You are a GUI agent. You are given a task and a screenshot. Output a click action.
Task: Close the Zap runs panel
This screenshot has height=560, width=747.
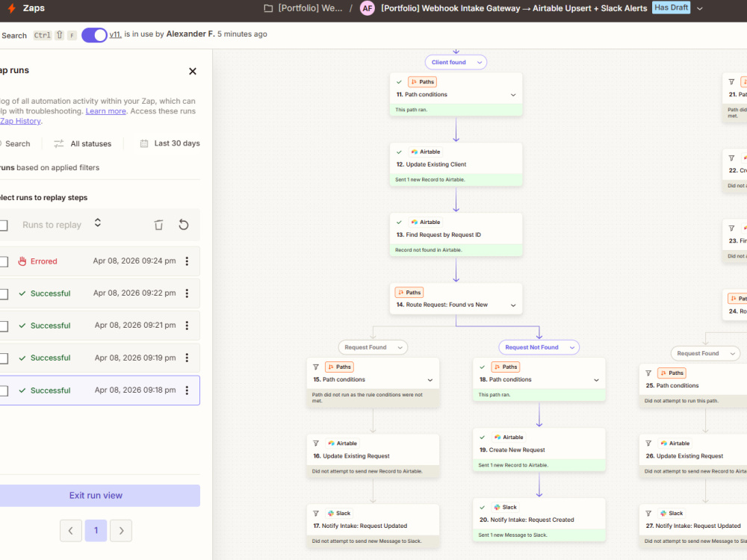pos(193,72)
